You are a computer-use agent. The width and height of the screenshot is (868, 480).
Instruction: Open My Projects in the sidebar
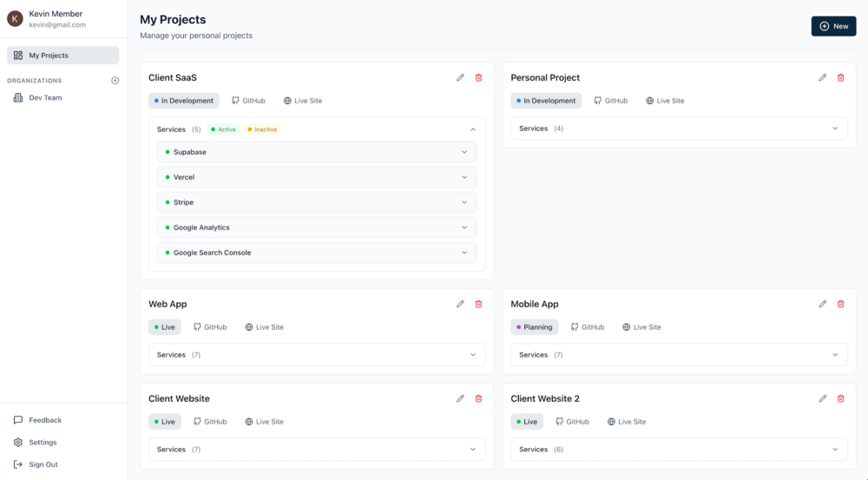(x=62, y=56)
